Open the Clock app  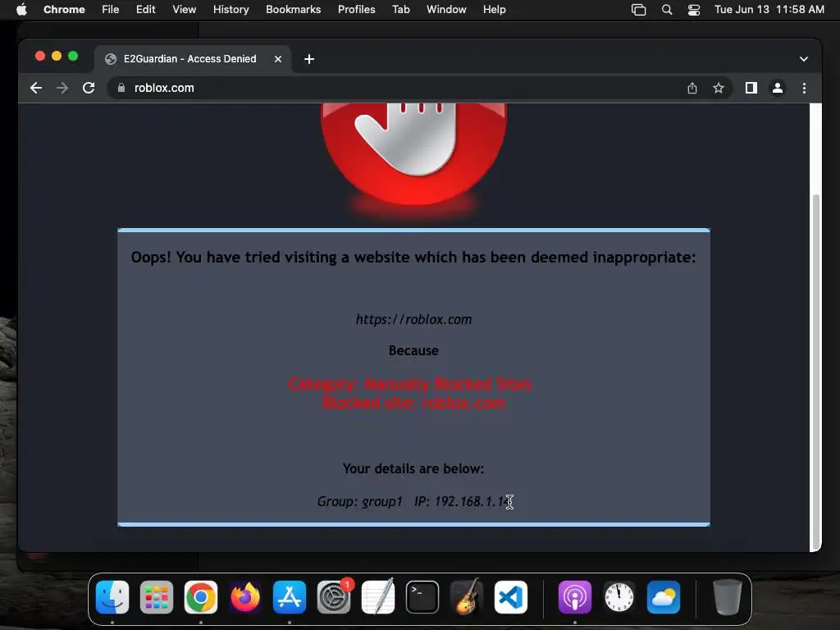(x=619, y=597)
